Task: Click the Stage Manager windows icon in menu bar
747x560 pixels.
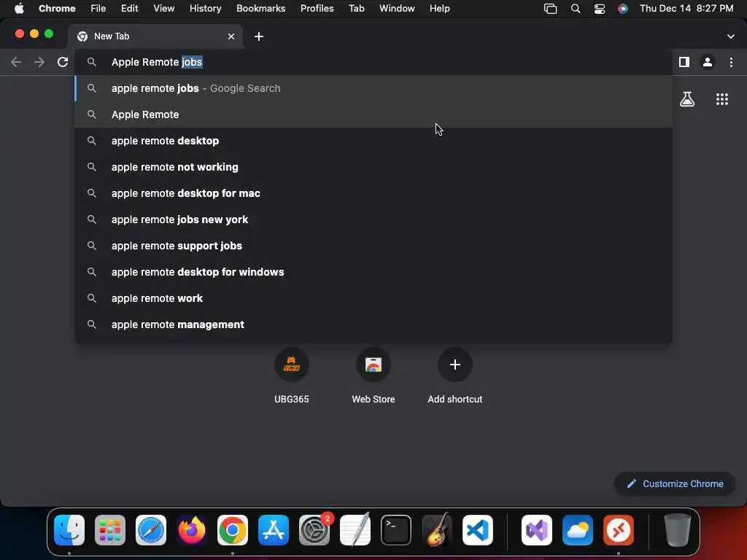Action: [x=550, y=9]
